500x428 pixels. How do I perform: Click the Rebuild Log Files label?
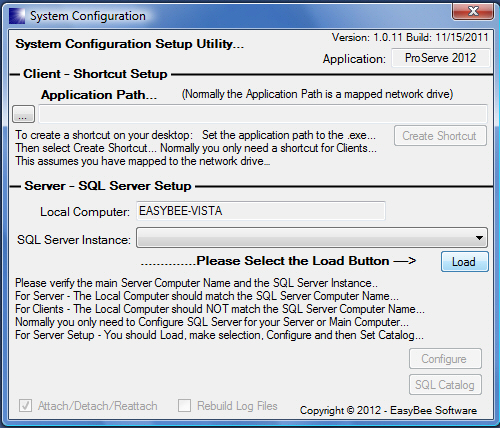(x=237, y=406)
